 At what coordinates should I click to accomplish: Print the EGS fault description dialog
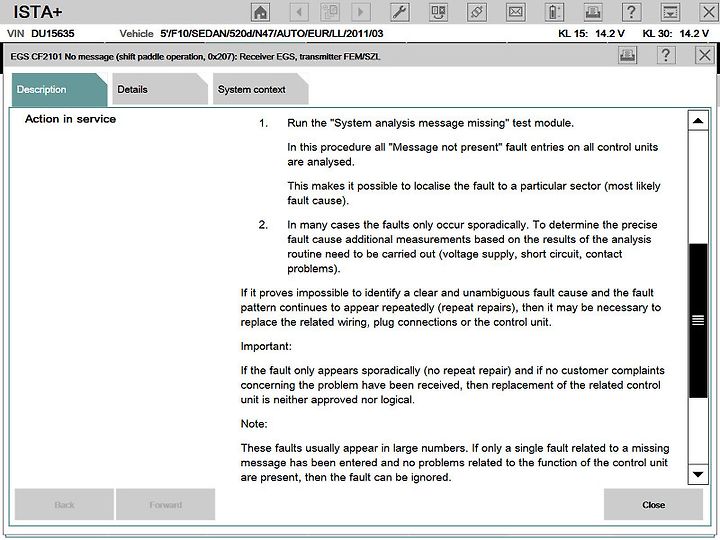point(627,56)
